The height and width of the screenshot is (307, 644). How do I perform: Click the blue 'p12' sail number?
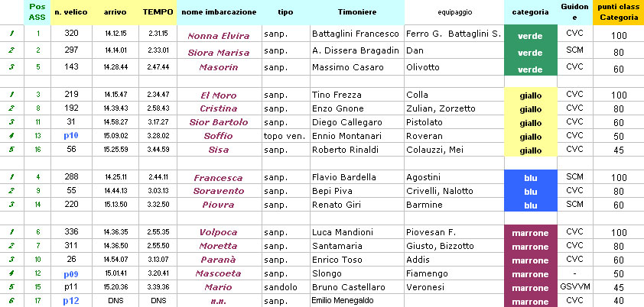pyautogui.click(x=71, y=301)
